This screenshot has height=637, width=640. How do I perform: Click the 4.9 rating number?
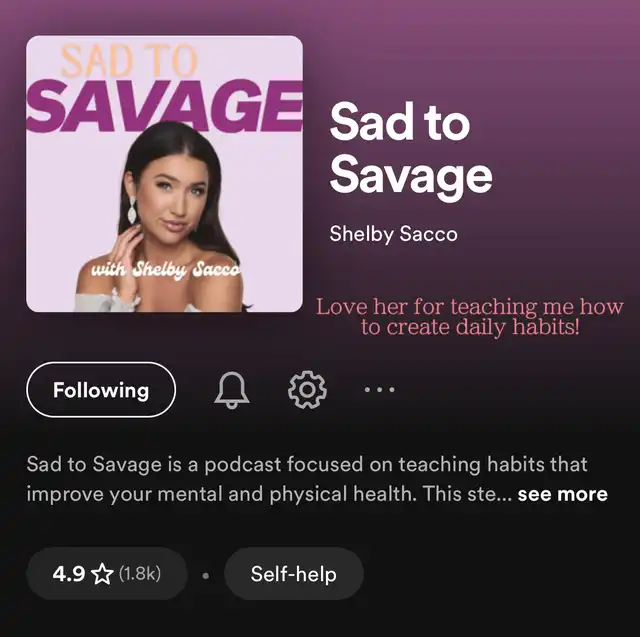(69, 574)
